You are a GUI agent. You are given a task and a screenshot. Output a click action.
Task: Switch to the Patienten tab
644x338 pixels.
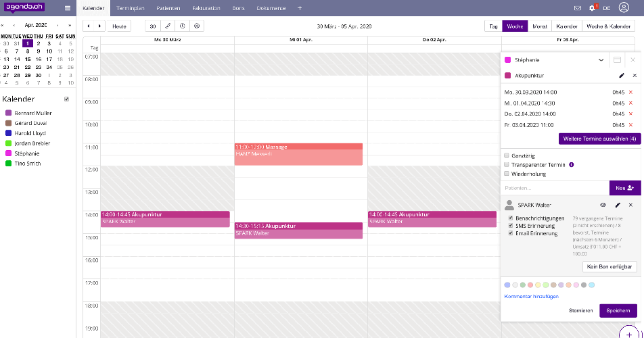pos(168,8)
